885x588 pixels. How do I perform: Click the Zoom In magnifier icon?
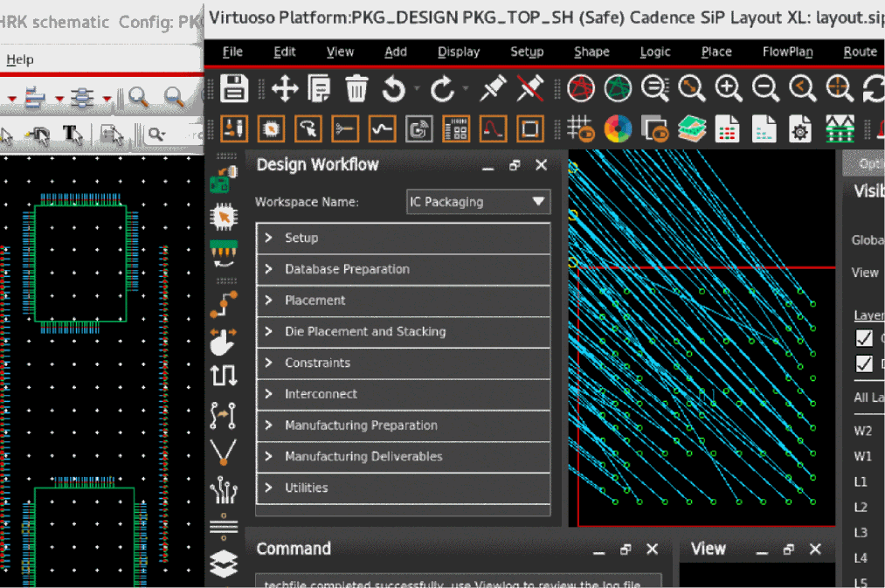point(729,88)
